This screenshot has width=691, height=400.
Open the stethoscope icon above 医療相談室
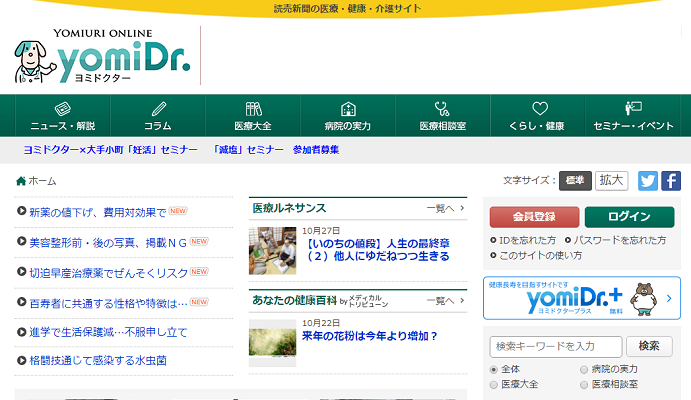(x=442, y=108)
